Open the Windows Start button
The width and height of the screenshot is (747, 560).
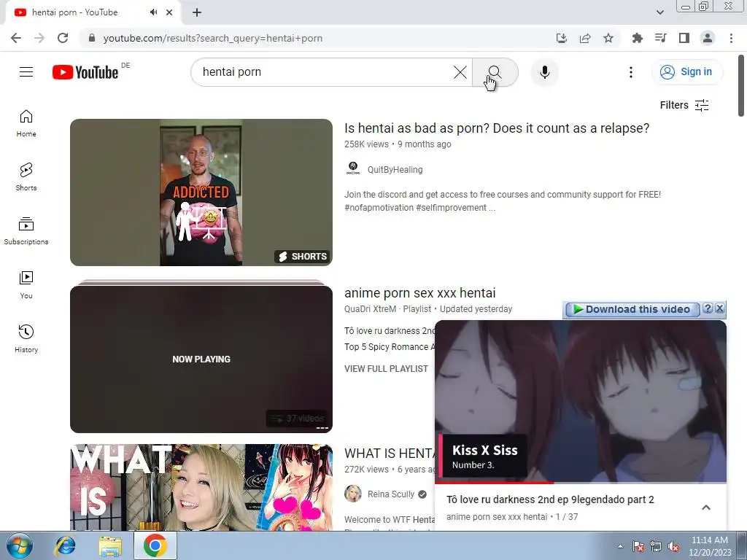coord(20,545)
